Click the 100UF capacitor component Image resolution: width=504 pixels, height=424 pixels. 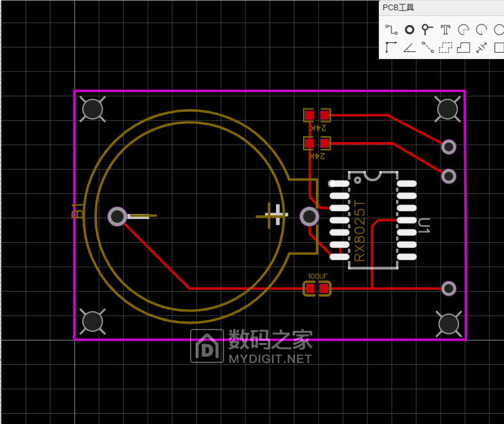[317, 288]
